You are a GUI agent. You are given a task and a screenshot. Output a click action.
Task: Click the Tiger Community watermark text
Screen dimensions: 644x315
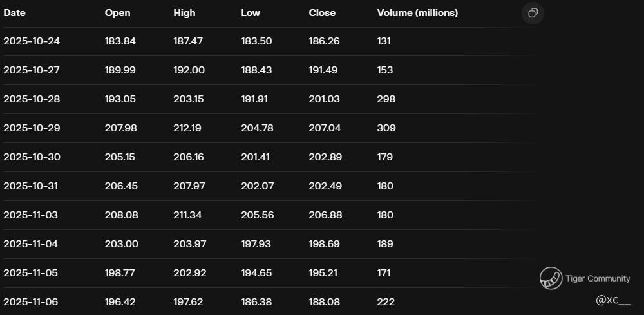tap(598, 278)
